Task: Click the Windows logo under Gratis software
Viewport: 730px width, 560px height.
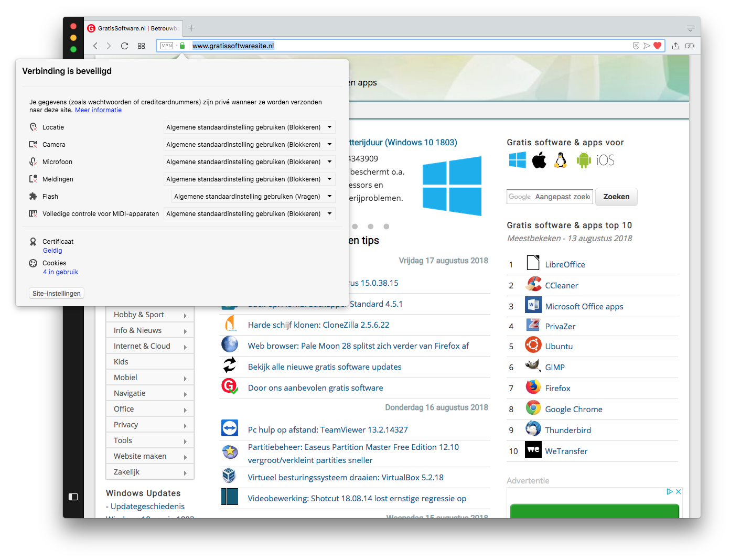Action: [x=517, y=160]
